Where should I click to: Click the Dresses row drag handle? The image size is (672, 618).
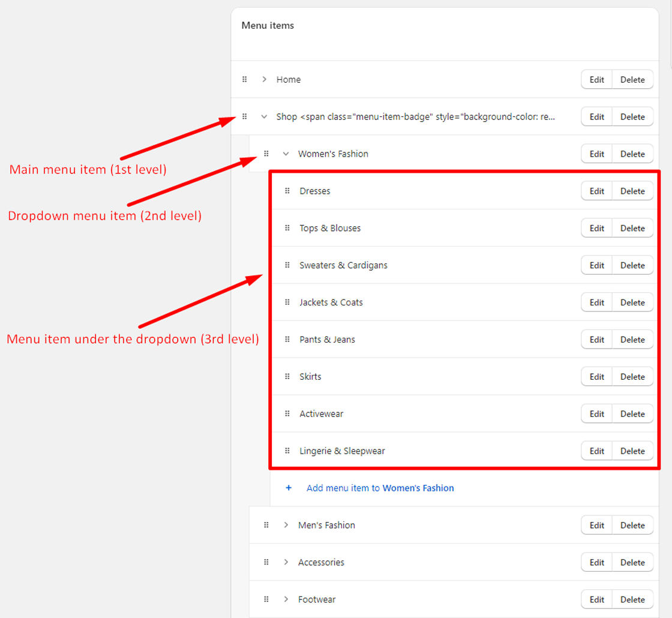287,191
